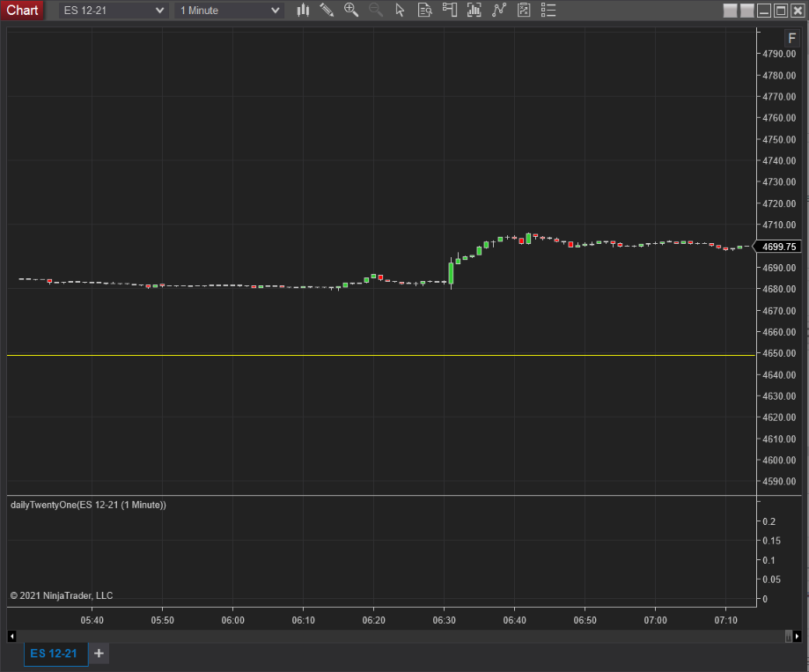Click the 4790.00 price axis label
809x672 pixels.
click(x=779, y=54)
